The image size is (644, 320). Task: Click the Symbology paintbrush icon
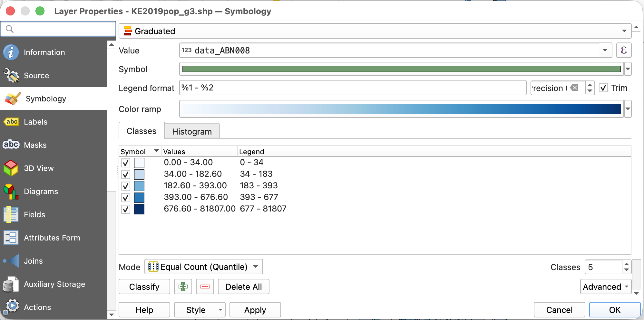coord(13,99)
